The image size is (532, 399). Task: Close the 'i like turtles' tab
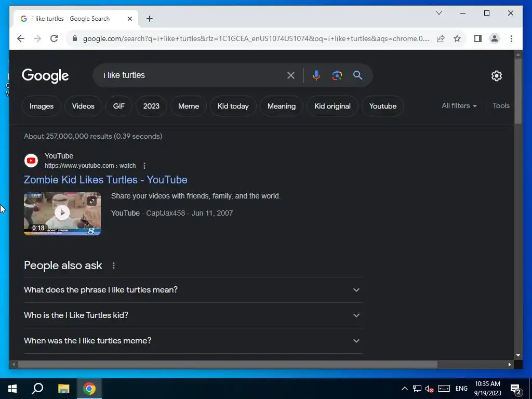pyautogui.click(x=129, y=19)
